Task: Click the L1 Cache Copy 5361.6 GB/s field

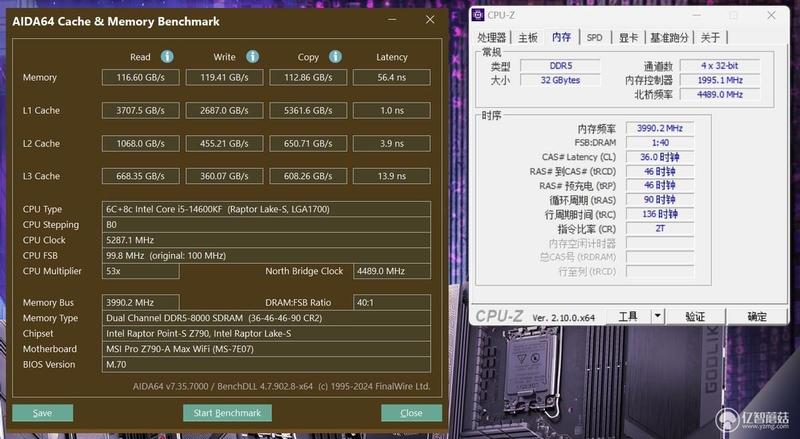Action: click(x=308, y=110)
